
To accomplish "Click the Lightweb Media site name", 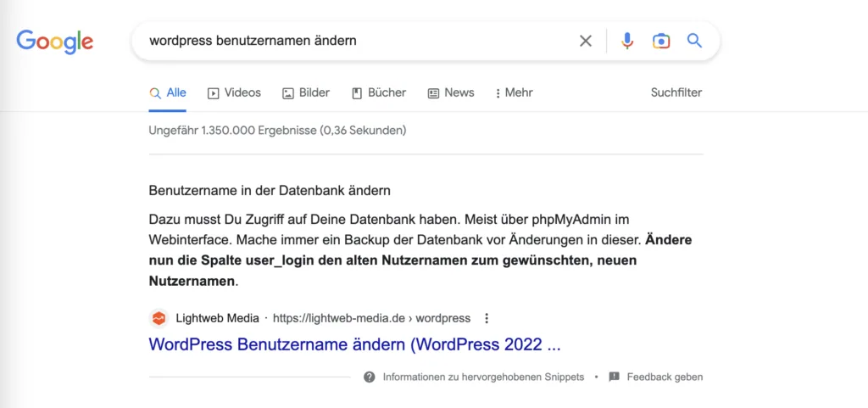I will (218, 318).
